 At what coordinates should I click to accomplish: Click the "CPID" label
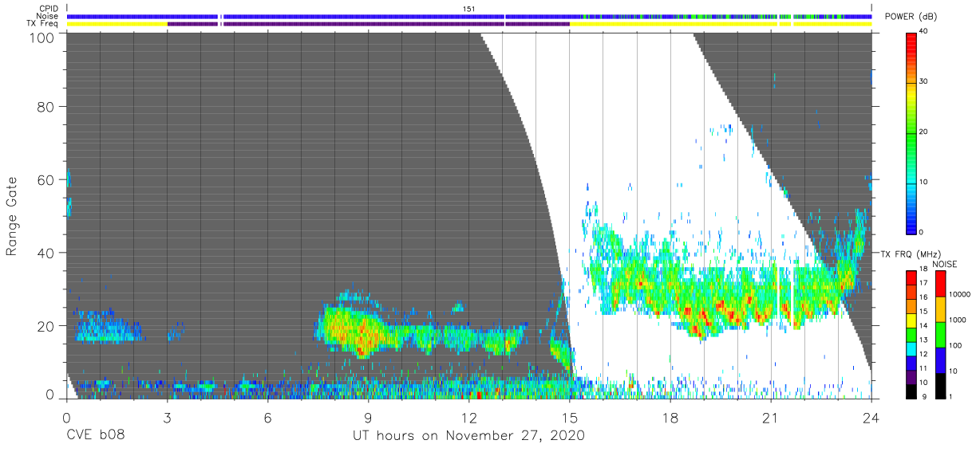tap(49, 9)
